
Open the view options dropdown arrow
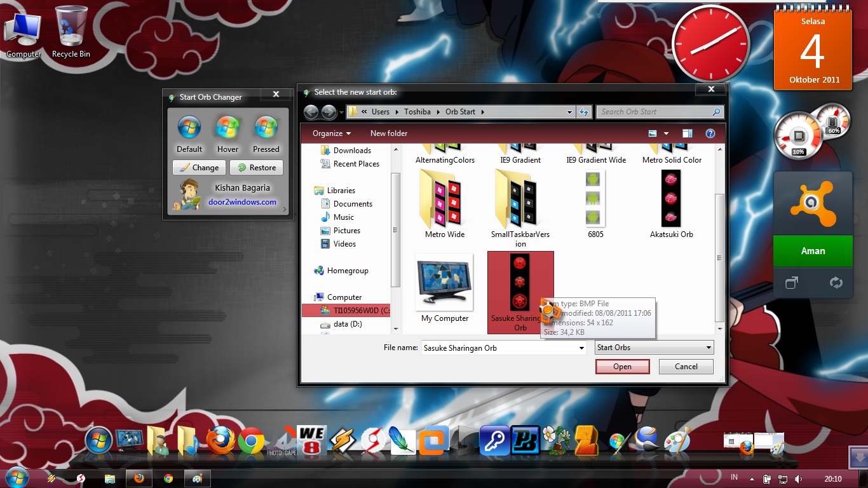[x=666, y=133]
